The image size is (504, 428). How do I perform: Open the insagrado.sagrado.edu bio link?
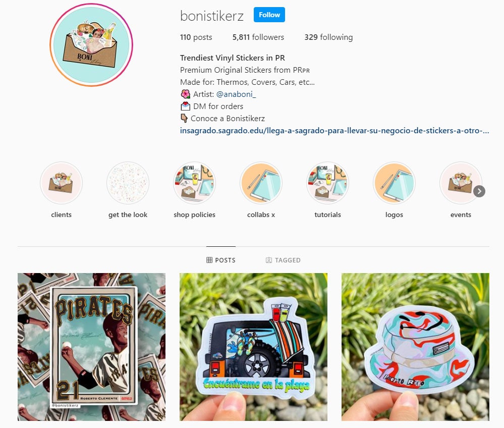click(334, 131)
